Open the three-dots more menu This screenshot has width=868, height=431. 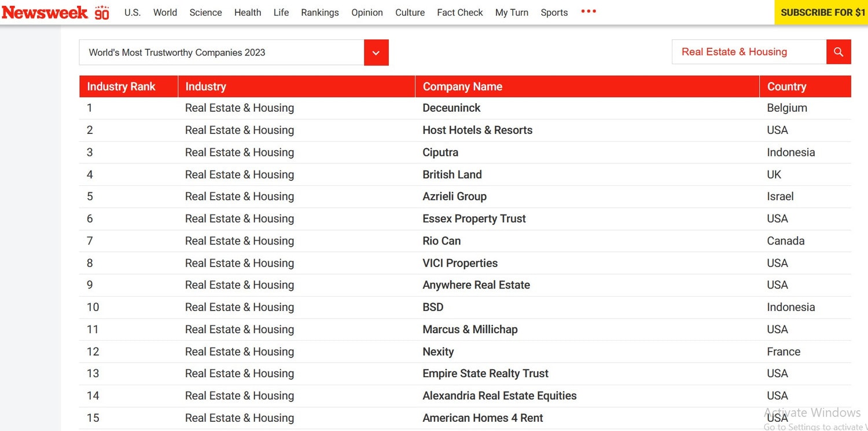(589, 12)
